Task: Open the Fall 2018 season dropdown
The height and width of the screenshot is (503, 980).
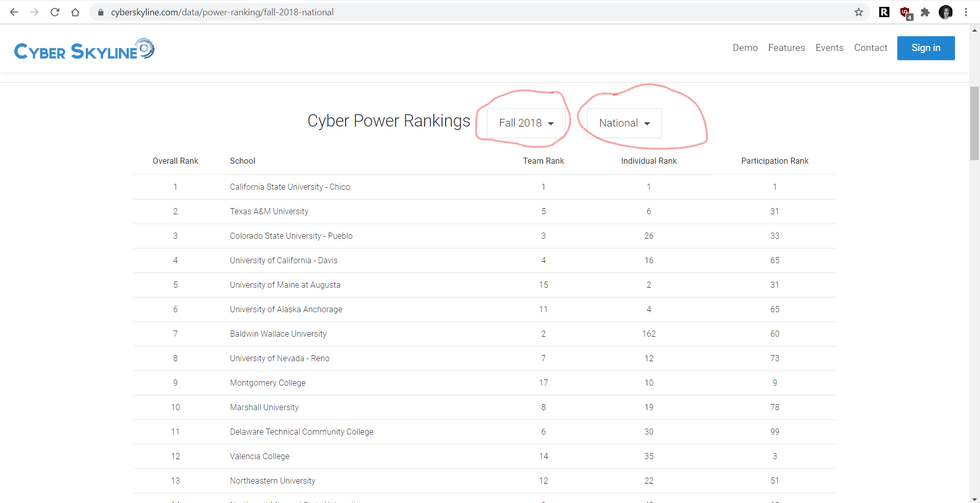Action: coord(526,123)
